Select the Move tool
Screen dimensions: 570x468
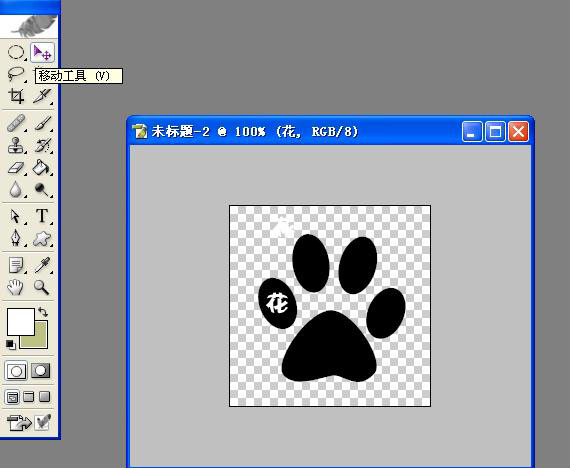point(42,52)
